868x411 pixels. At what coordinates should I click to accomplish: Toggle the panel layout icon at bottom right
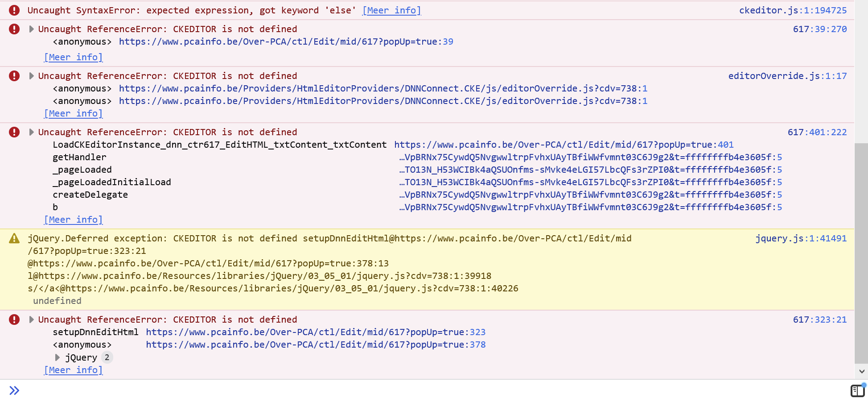tap(857, 390)
